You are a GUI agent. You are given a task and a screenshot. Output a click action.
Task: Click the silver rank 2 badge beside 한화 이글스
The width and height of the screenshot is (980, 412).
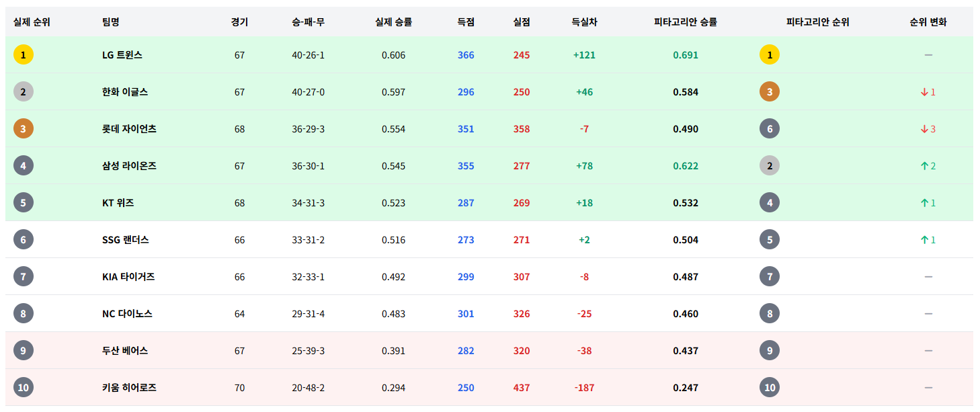24,92
